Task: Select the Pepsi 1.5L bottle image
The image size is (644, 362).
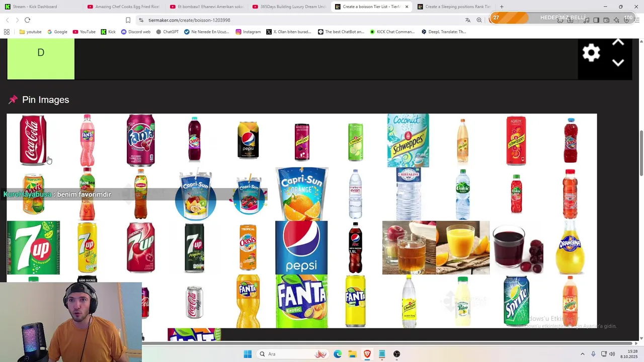Action: click(355, 247)
